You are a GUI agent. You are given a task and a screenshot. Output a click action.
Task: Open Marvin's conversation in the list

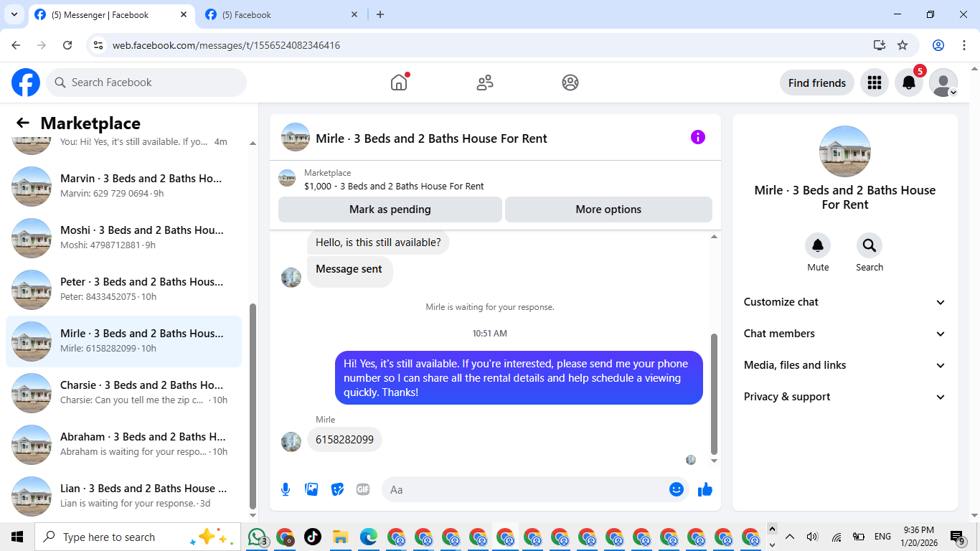pos(123,187)
